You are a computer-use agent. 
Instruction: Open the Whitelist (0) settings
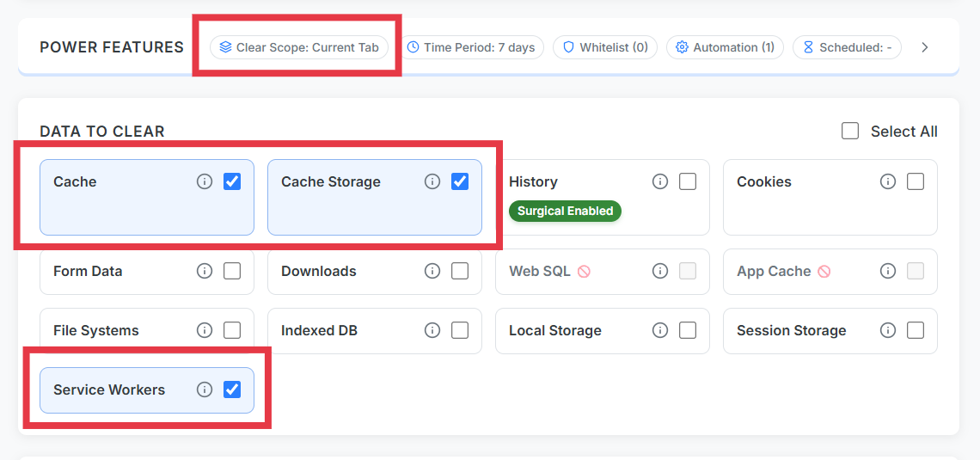click(605, 47)
